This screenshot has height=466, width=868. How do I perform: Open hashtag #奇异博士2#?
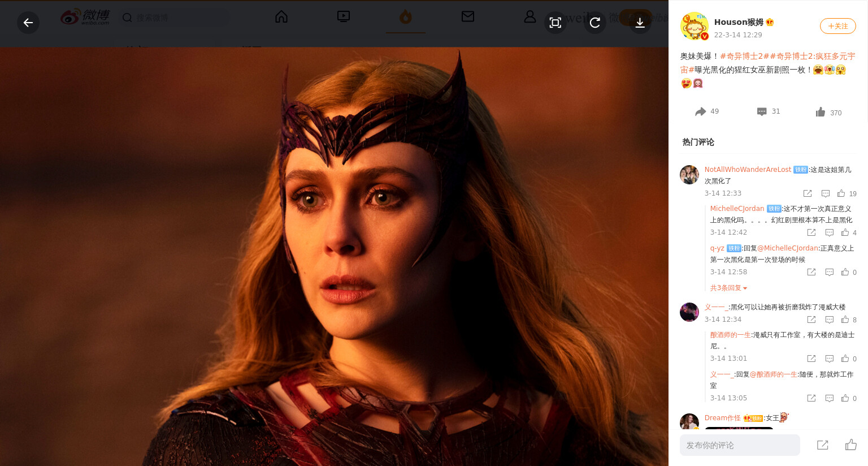coord(745,56)
